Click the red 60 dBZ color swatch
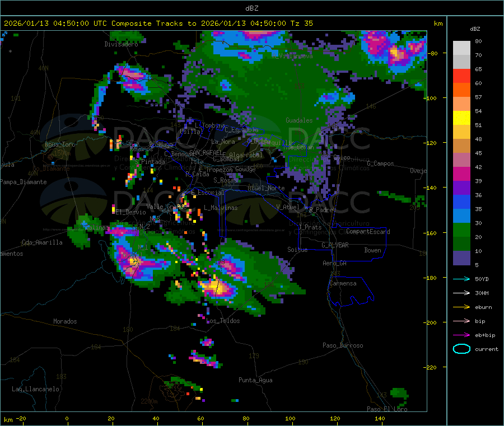 pyautogui.click(x=461, y=76)
